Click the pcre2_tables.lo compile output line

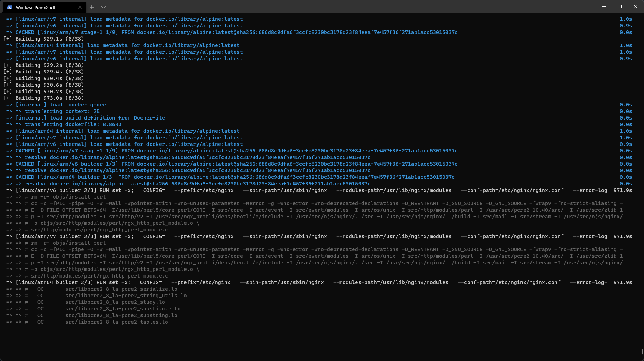point(117,322)
